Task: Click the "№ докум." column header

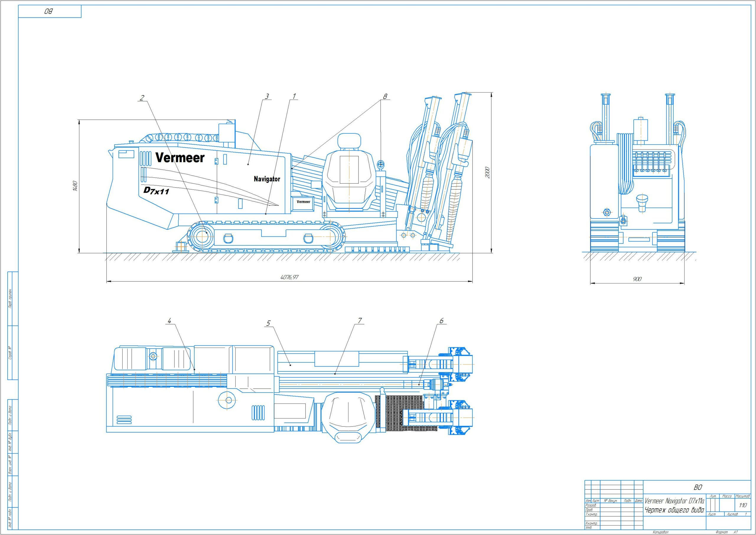Action: [x=610, y=501]
